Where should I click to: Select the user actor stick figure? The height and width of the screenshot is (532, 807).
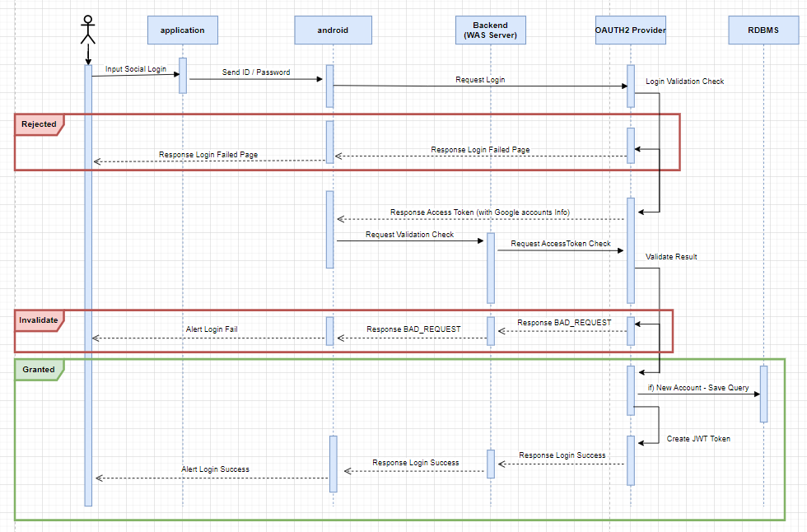click(x=86, y=26)
